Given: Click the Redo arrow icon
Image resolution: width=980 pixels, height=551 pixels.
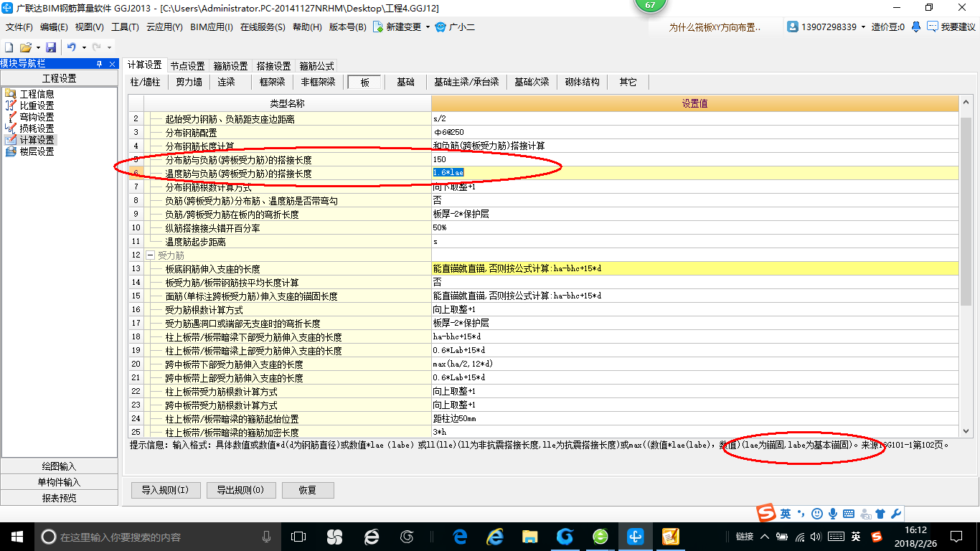Looking at the screenshot, I should (x=96, y=47).
